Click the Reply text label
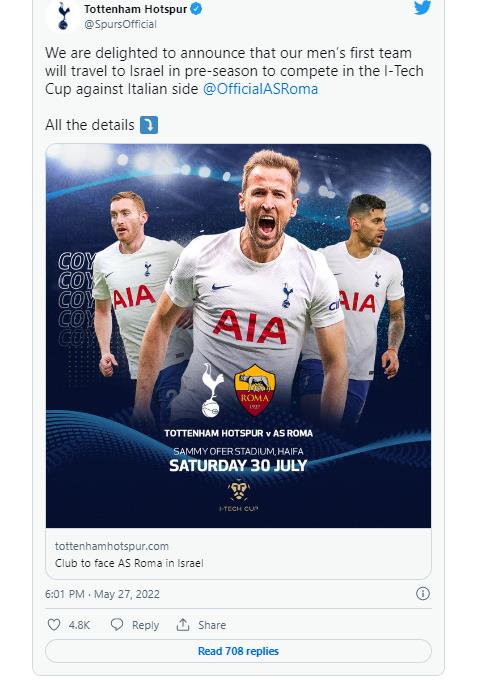The width and height of the screenshot is (480, 680). (145, 625)
